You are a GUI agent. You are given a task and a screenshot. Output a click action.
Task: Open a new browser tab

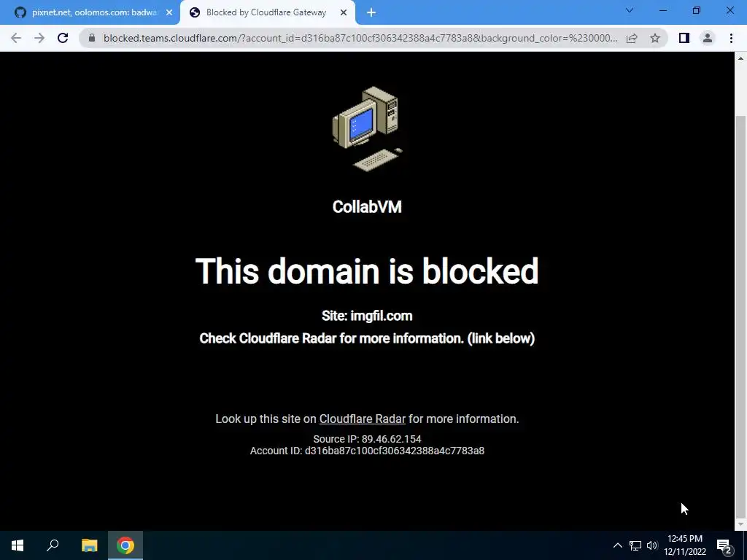click(371, 13)
